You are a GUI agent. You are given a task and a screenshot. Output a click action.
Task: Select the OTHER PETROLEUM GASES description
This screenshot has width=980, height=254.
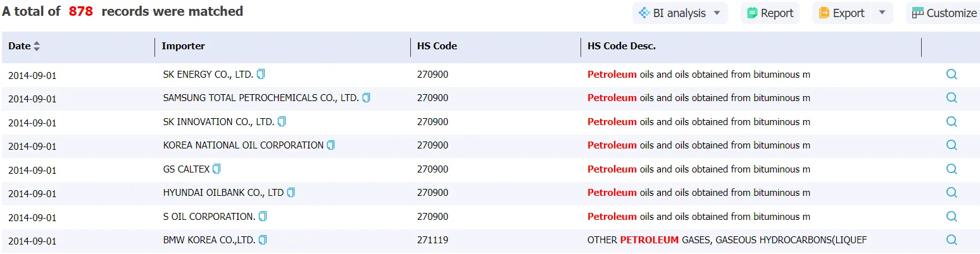[x=727, y=240]
